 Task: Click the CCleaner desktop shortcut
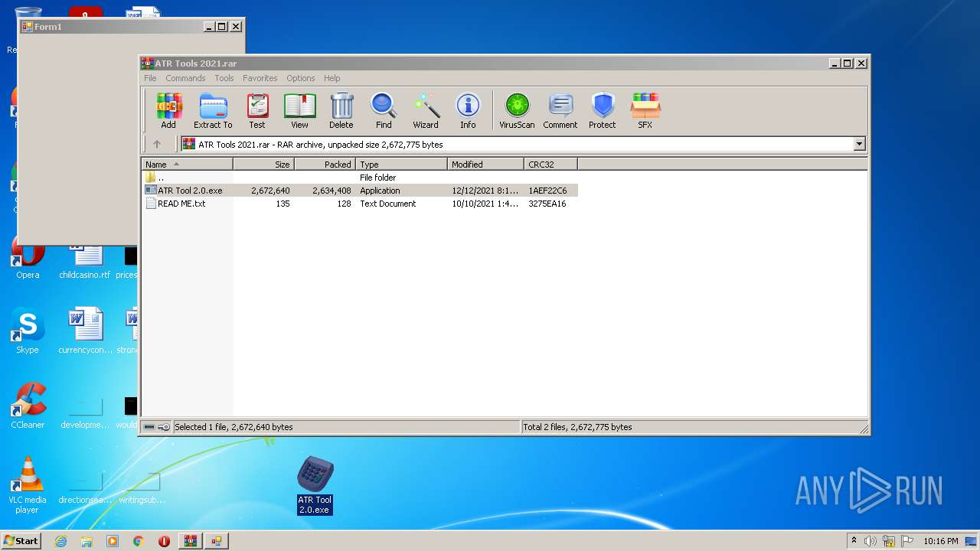coord(28,406)
